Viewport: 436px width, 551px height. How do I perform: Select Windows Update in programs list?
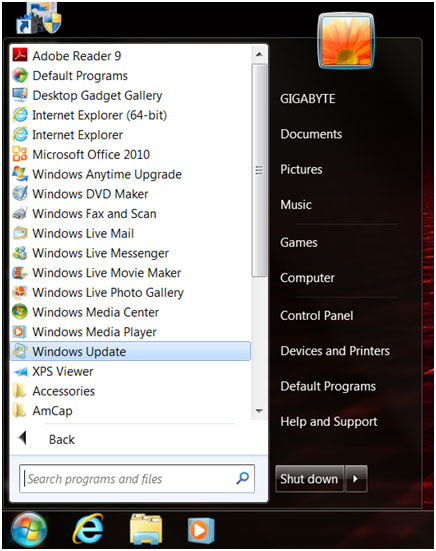[130, 351]
